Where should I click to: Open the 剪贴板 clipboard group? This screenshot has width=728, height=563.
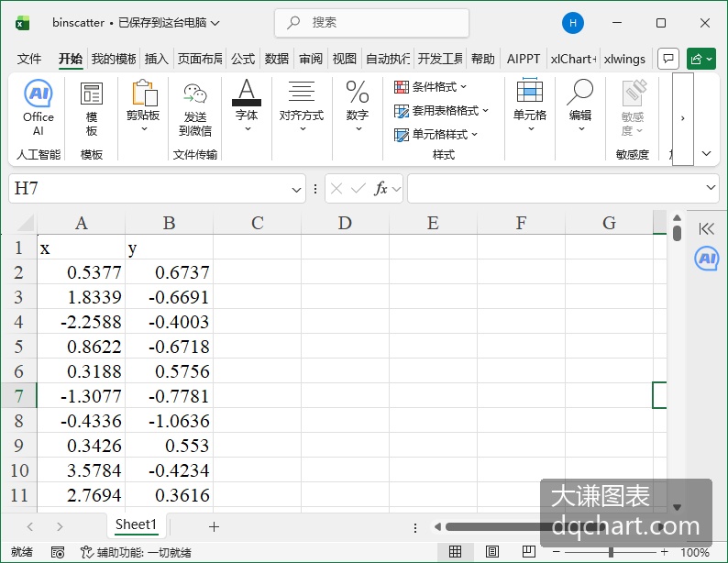pyautogui.click(x=143, y=106)
